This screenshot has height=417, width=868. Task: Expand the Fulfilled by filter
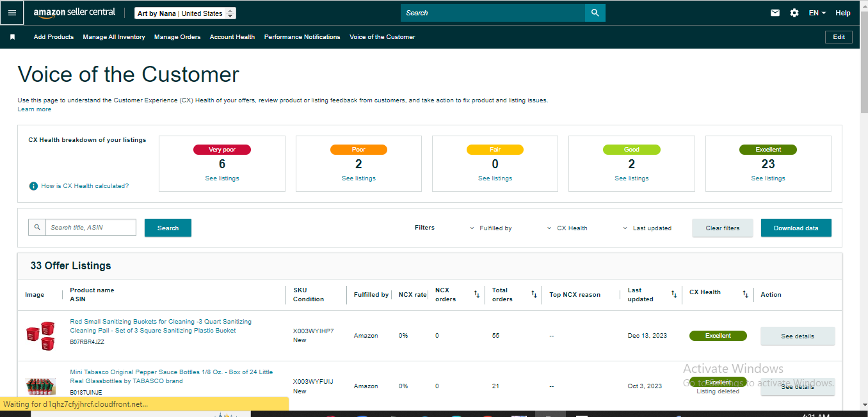[492, 228]
